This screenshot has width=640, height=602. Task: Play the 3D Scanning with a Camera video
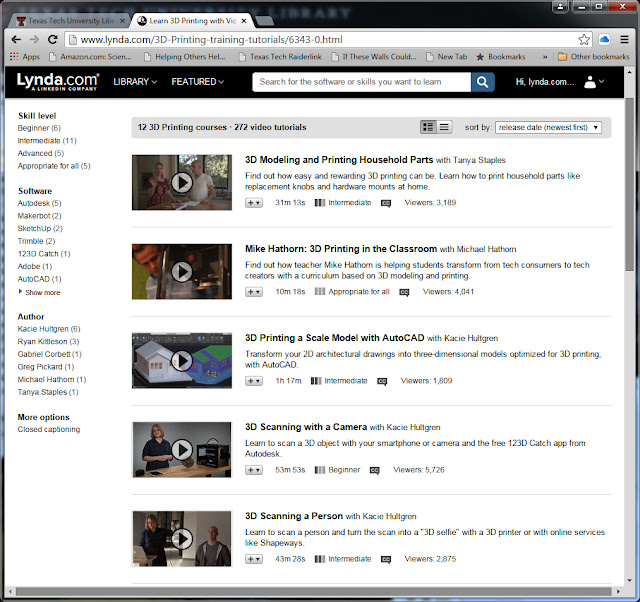coord(182,450)
